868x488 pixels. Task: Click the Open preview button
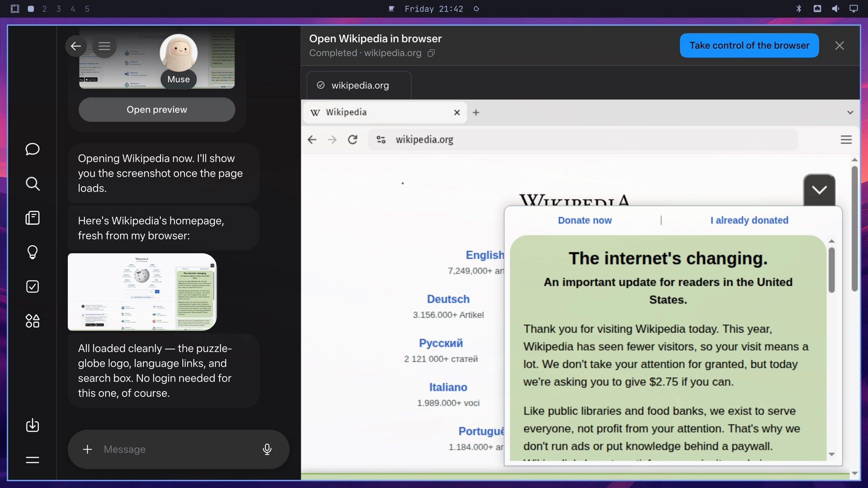click(157, 109)
